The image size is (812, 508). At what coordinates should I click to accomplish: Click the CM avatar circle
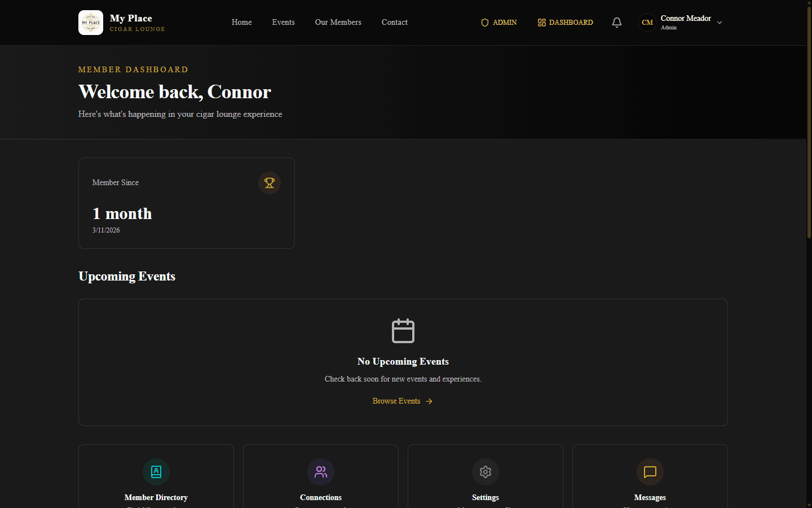coord(647,23)
